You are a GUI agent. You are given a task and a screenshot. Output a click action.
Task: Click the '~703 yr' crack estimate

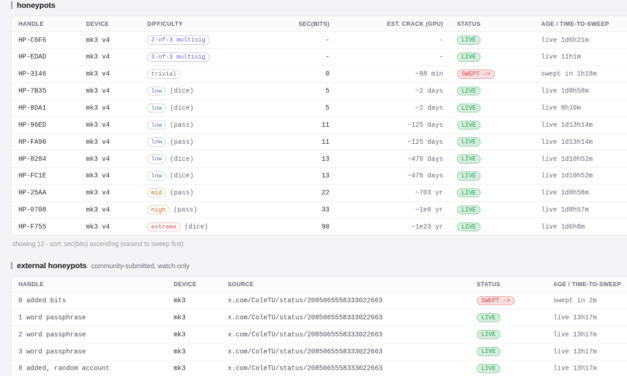pyautogui.click(x=429, y=192)
